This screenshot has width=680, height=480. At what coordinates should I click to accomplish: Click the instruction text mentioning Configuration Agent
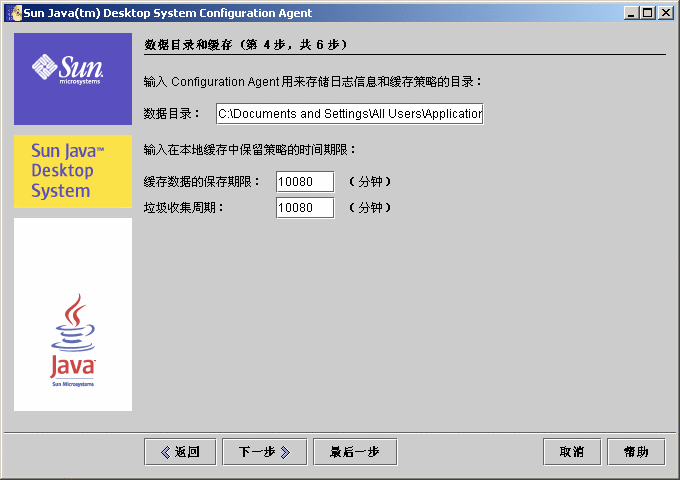click(312, 82)
